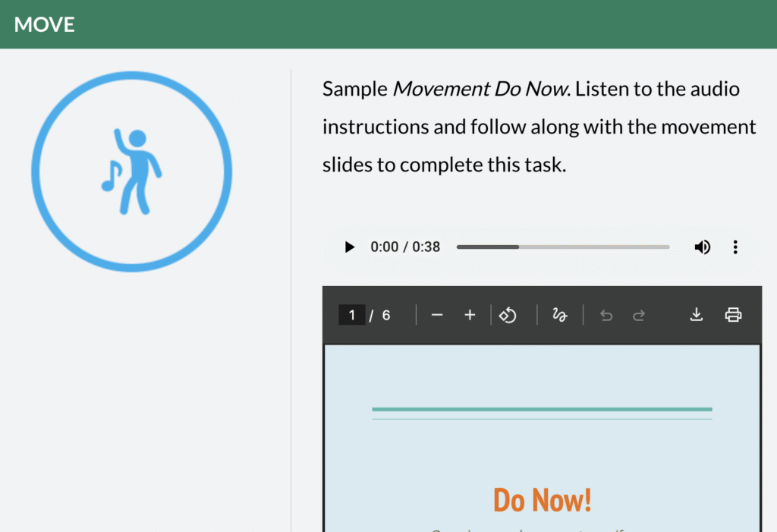Click the undo arrow in PDF toolbar

pyautogui.click(x=606, y=315)
